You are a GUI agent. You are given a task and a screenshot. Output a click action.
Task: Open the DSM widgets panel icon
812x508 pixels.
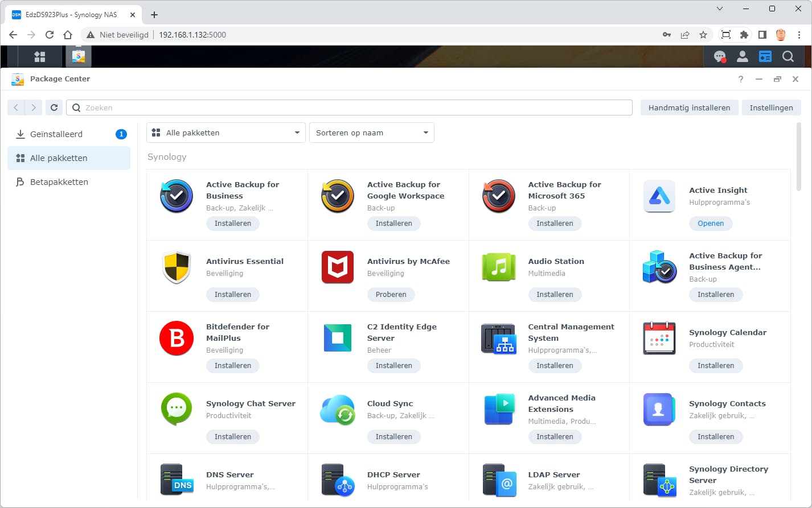point(765,56)
